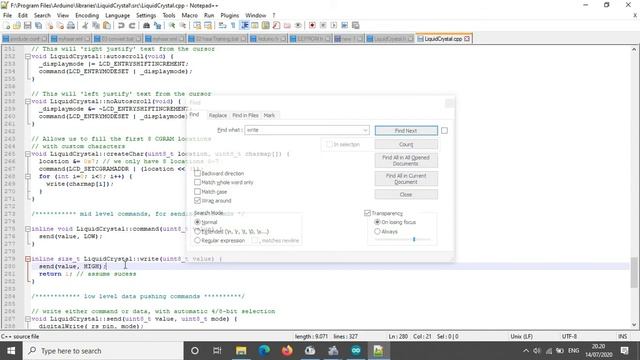
Task: Save the current file using toolbar
Action: point(27,26)
